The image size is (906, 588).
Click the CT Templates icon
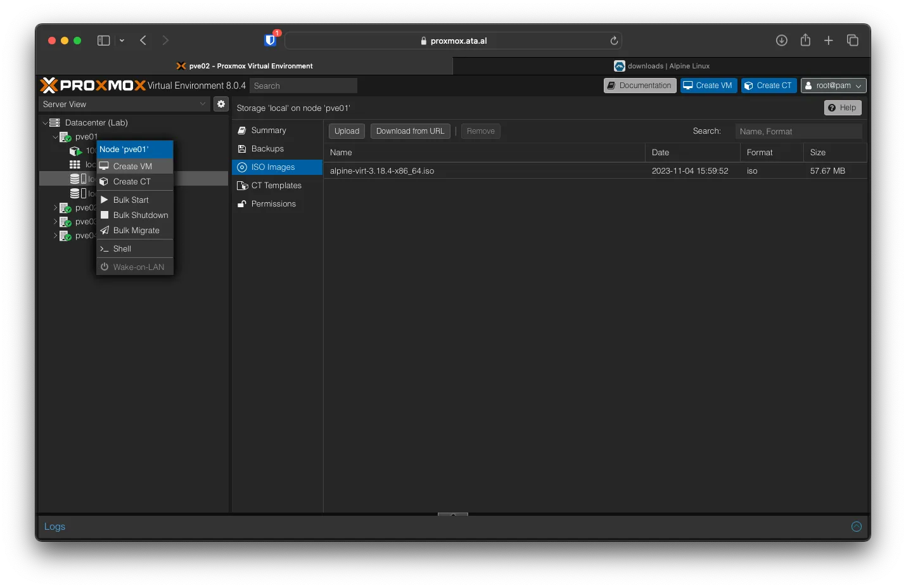tap(242, 186)
